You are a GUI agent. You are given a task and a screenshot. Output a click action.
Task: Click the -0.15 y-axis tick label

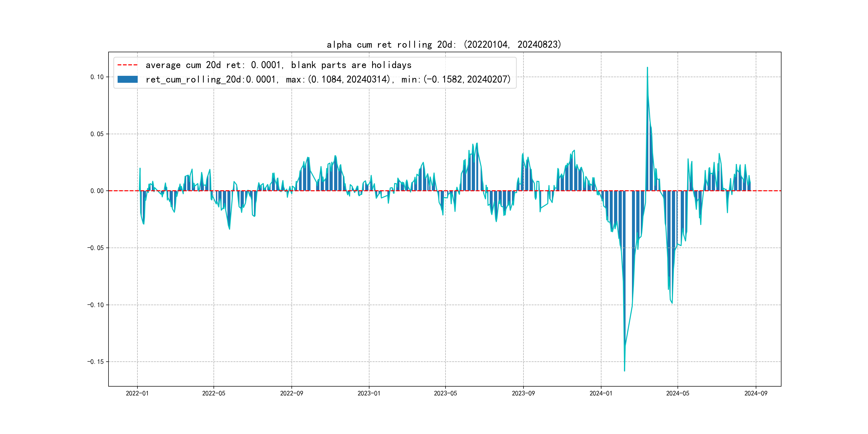(x=95, y=362)
